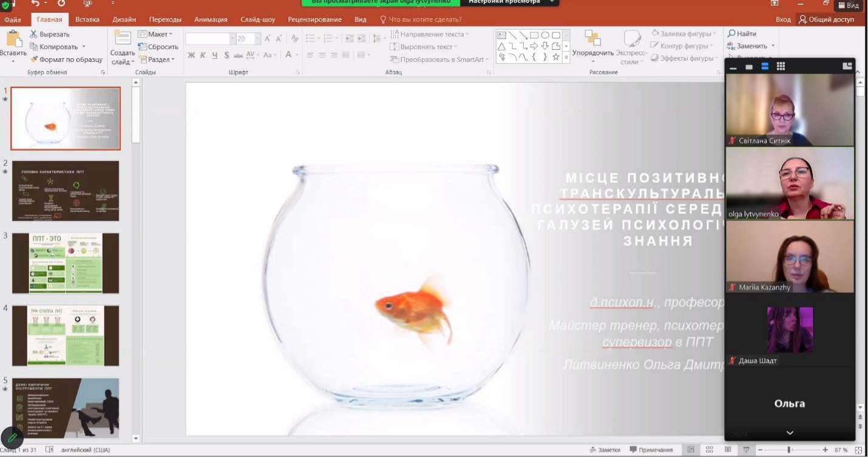Viewport: 868px width, 458px height.
Task: Click the Сбросить reset button
Action: tap(158, 47)
